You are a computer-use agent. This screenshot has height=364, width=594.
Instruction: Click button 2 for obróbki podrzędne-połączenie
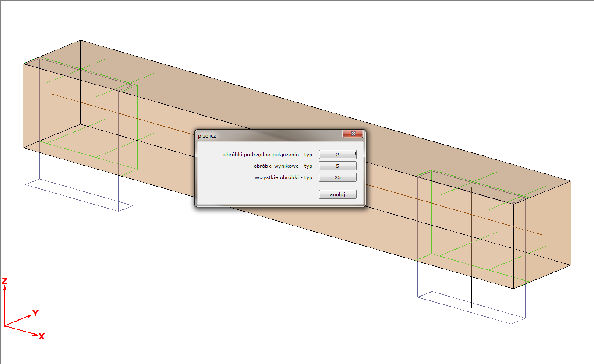pyautogui.click(x=337, y=155)
